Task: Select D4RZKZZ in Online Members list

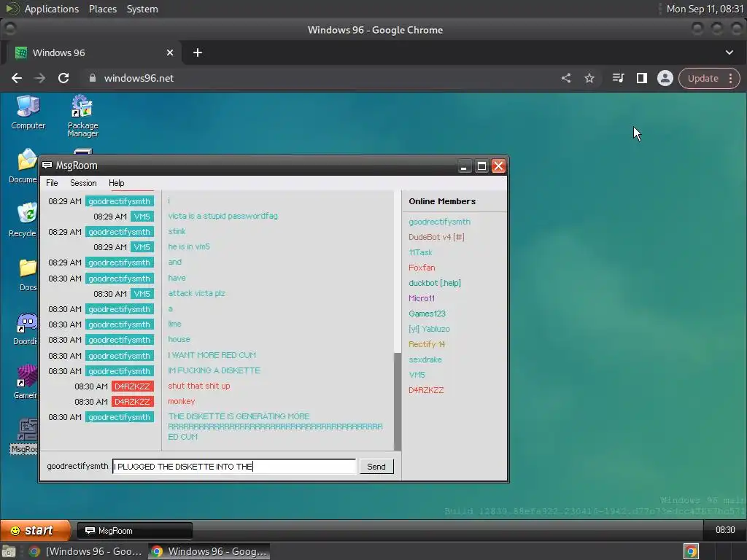Action: tap(426, 390)
